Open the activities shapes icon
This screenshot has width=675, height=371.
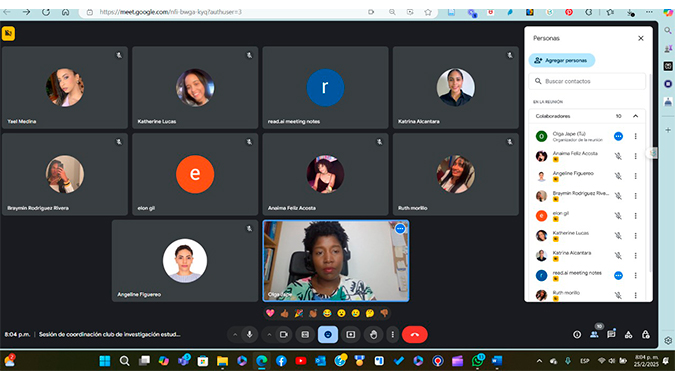pos(629,334)
